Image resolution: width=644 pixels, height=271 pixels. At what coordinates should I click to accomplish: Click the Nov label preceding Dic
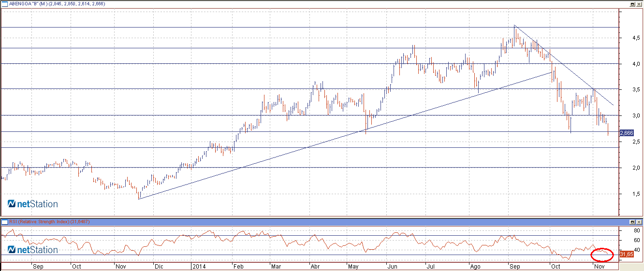pyautogui.click(x=120, y=266)
